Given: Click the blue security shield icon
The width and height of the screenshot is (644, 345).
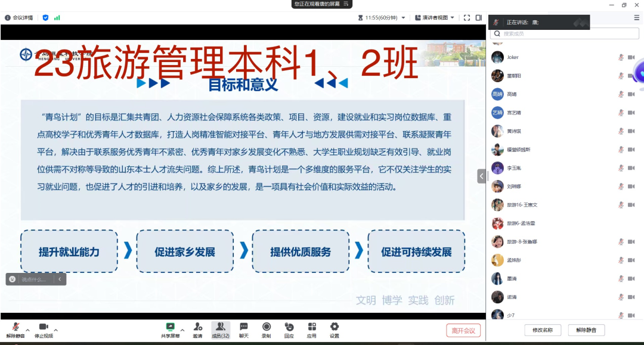Looking at the screenshot, I should 45,18.
